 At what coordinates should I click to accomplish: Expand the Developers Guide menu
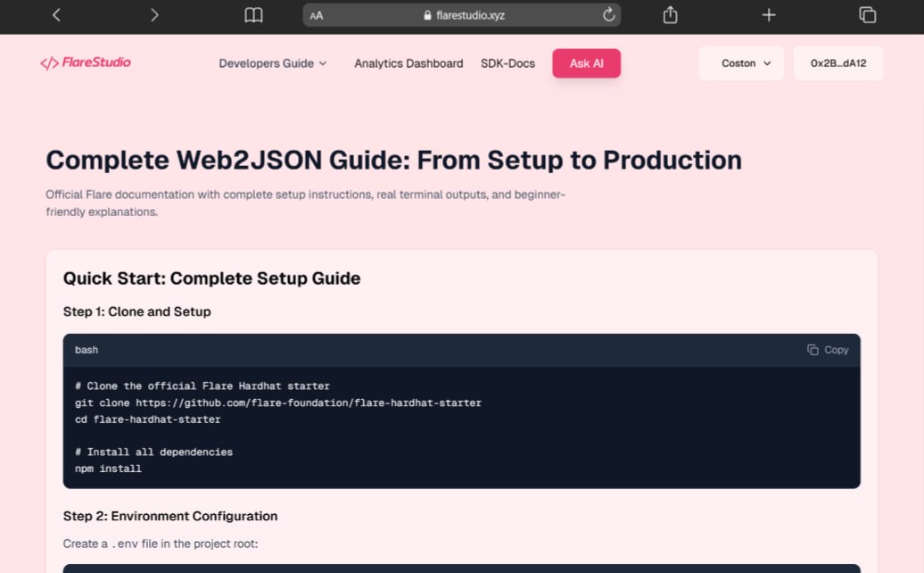coord(272,63)
